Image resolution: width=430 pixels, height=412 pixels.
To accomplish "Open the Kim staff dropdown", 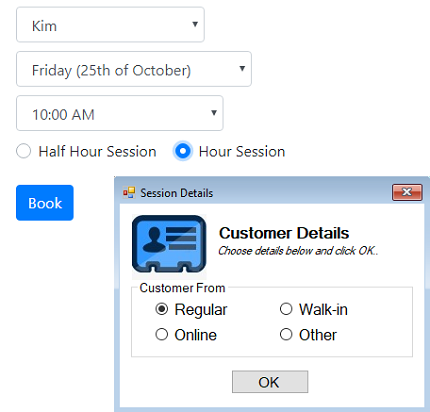I will point(110,25).
